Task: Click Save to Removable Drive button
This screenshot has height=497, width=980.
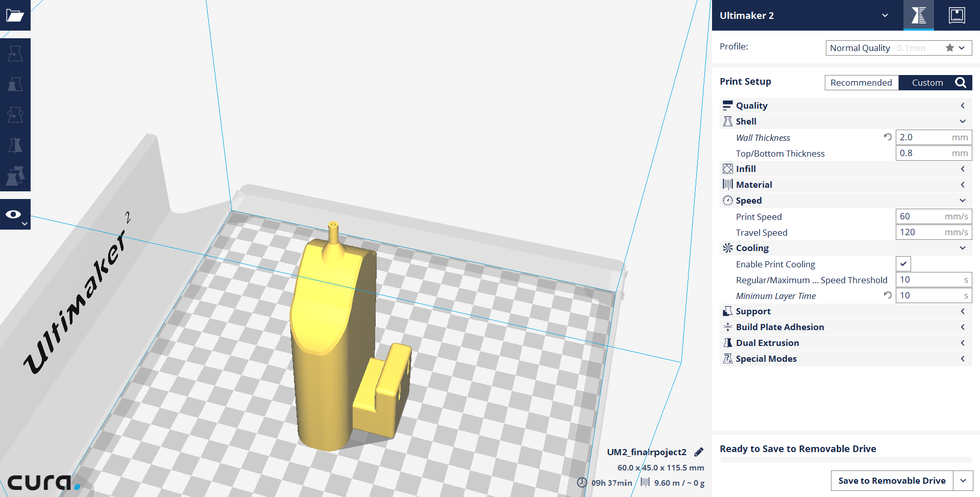Action: (892, 481)
